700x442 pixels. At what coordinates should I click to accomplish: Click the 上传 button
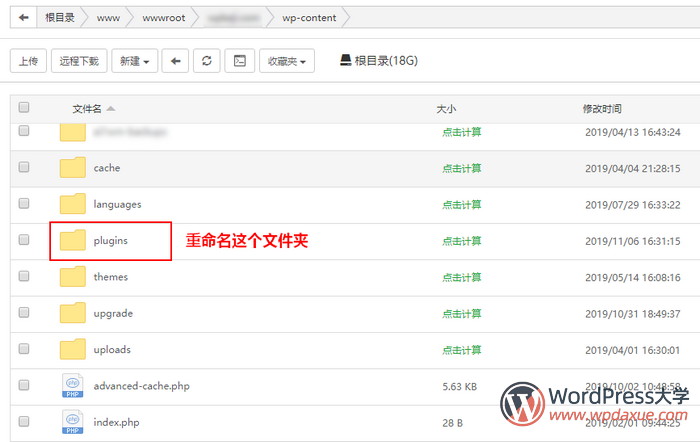28,61
